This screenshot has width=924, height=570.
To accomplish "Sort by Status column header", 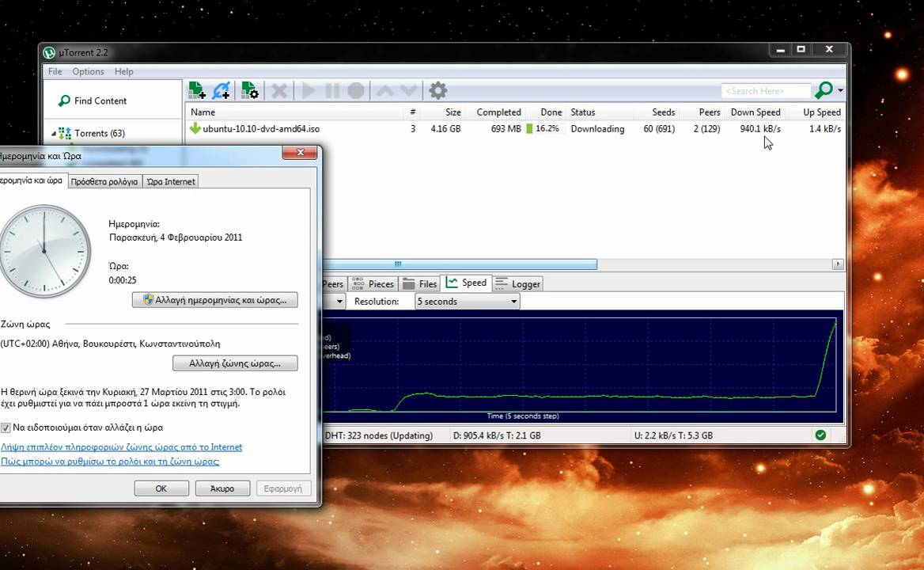I will (583, 112).
